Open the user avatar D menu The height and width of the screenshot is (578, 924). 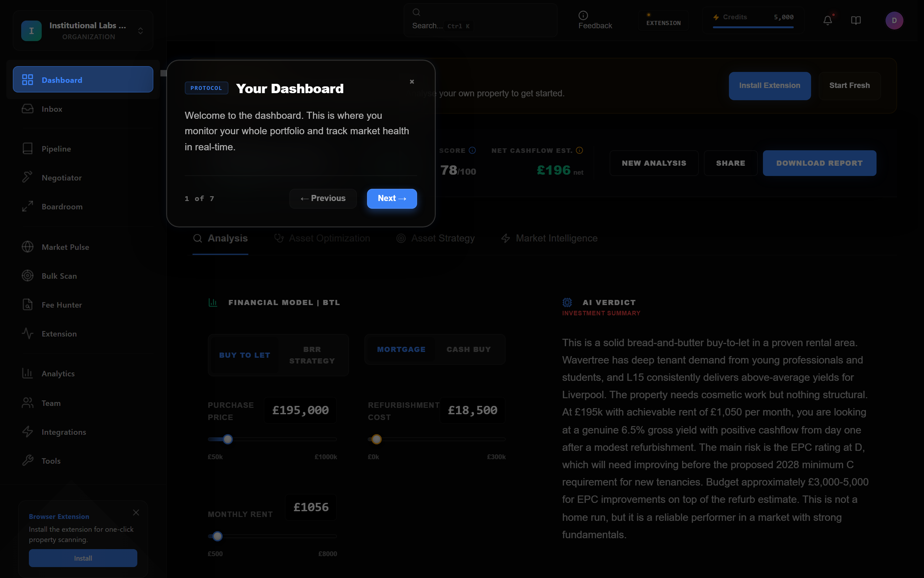[894, 20]
